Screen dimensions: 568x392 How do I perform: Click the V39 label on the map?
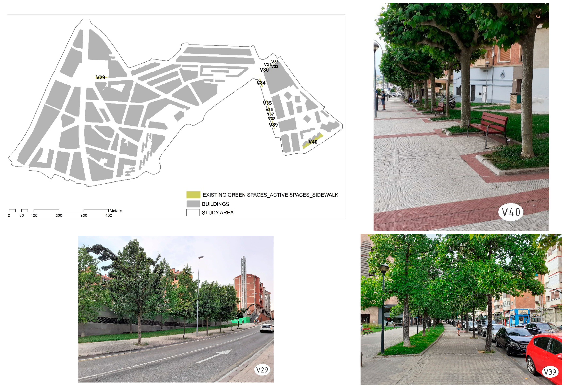(x=273, y=125)
